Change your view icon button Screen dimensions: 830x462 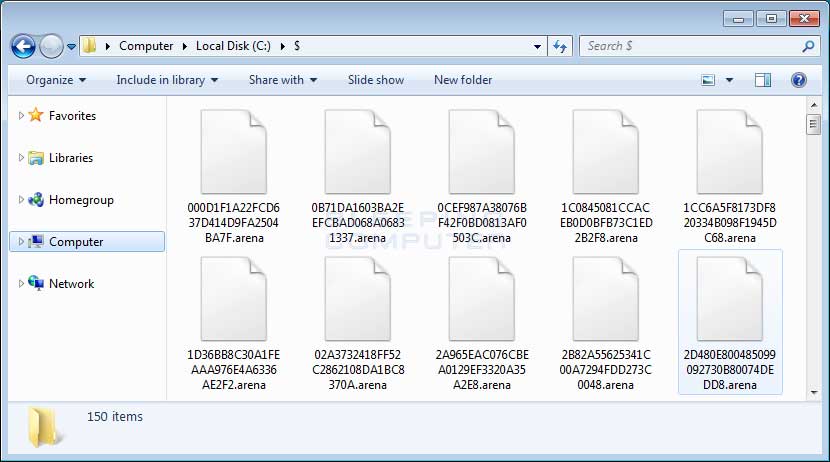tap(708, 80)
